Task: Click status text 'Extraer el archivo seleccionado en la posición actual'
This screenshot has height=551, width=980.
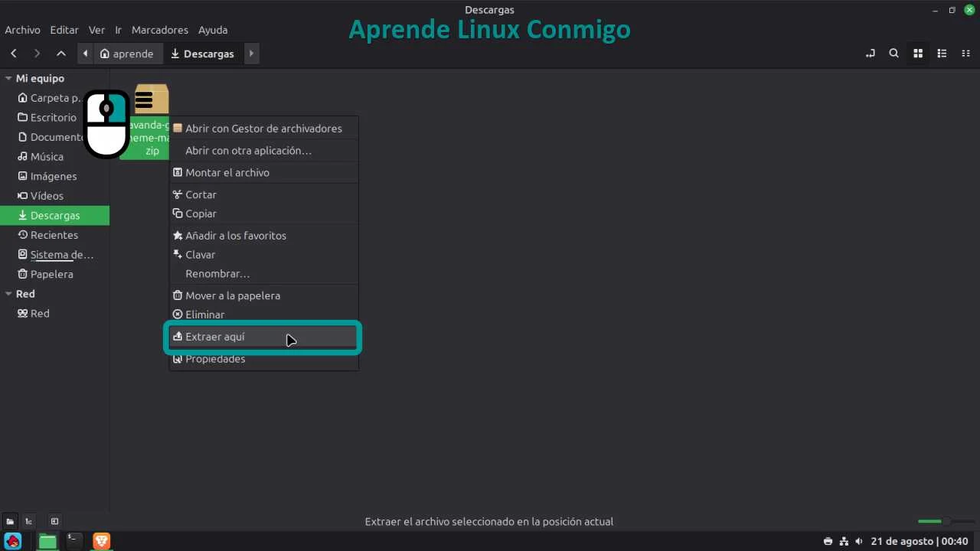Action: coord(489,522)
